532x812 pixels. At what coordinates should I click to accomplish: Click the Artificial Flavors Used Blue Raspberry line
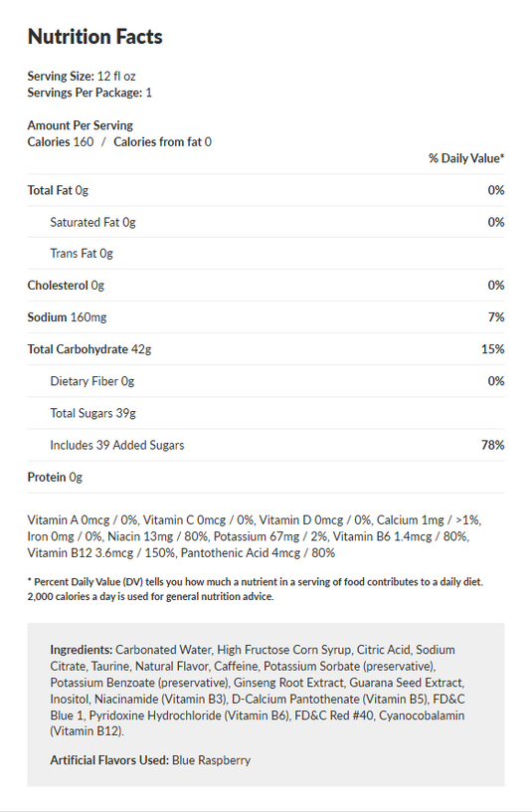click(150, 760)
